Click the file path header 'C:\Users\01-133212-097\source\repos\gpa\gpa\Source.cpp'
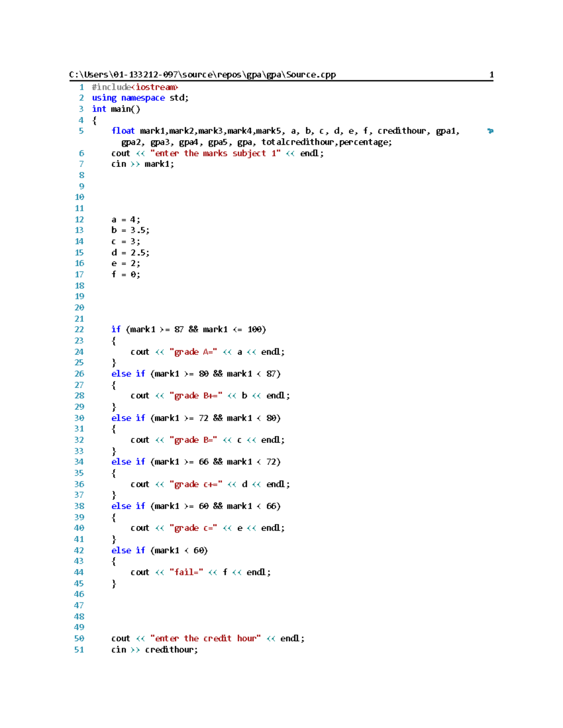 (x=202, y=75)
